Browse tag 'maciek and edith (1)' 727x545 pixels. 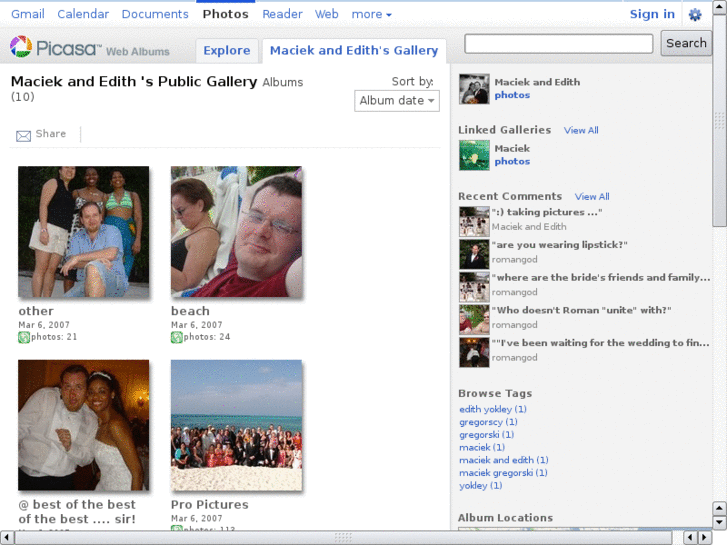point(504,460)
